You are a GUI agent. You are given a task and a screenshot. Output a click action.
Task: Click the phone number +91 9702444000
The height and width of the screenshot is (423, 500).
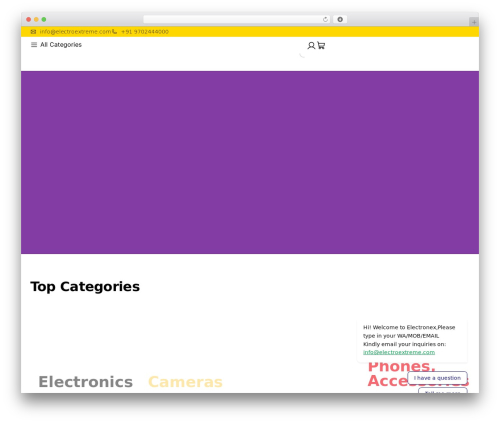(145, 32)
